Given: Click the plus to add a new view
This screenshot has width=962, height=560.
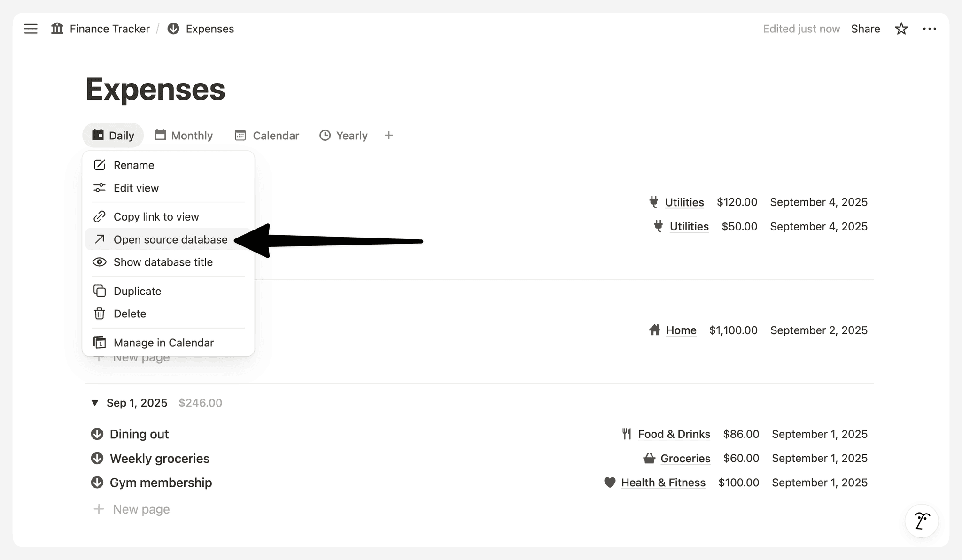Looking at the screenshot, I should pyautogui.click(x=389, y=135).
